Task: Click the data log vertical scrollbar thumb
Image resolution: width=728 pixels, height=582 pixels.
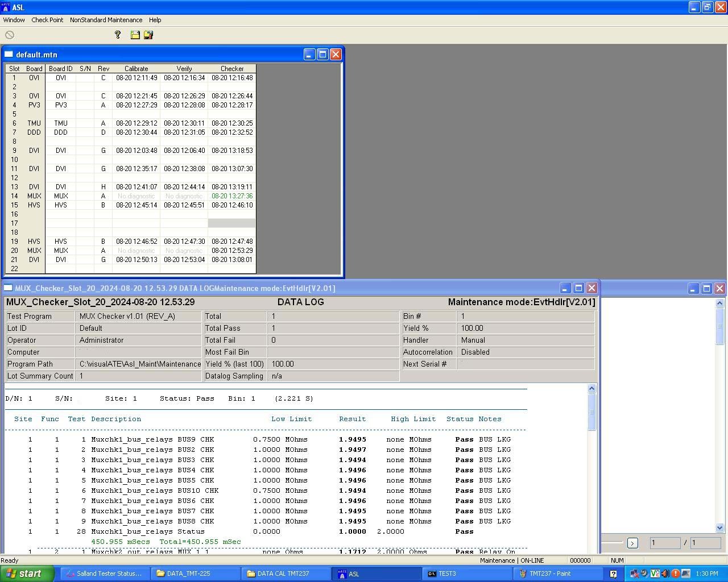Action: pos(591,412)
